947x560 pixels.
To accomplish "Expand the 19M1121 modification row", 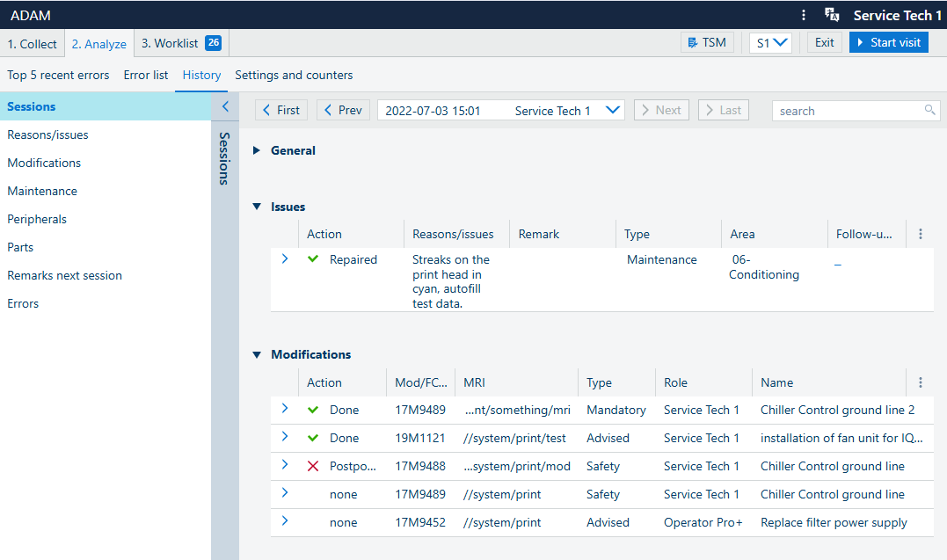I will coord(284,437).
